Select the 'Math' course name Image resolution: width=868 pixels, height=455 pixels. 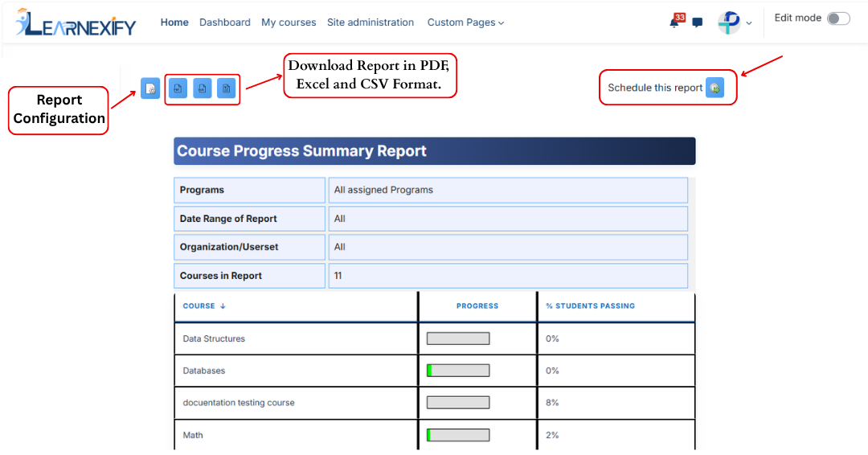tap(193, 435)
